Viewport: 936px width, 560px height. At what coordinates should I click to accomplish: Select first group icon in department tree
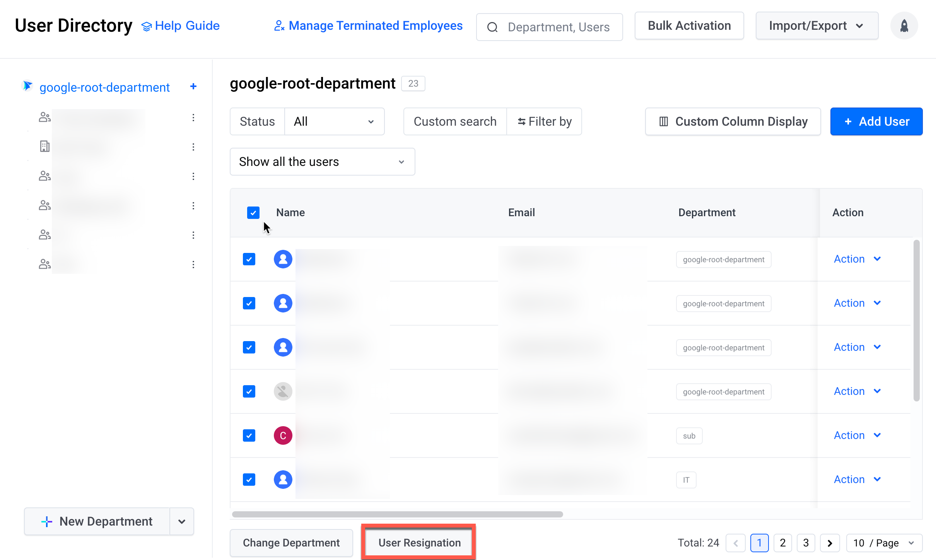tap(45, 117)
